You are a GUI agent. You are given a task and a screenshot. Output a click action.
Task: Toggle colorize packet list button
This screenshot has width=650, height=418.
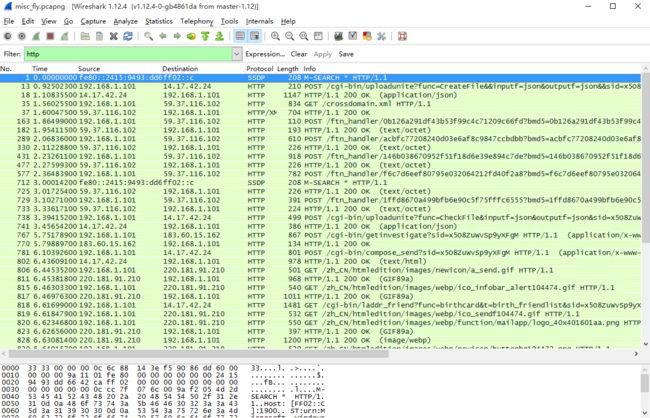(240, 36)
